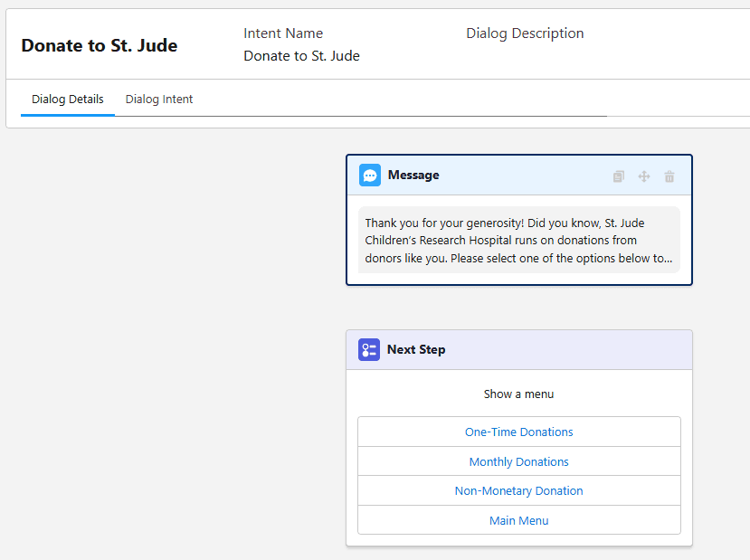Switch to the Dialog Details tab
Viewport: 750px width, 560px height.
[68, 99]
